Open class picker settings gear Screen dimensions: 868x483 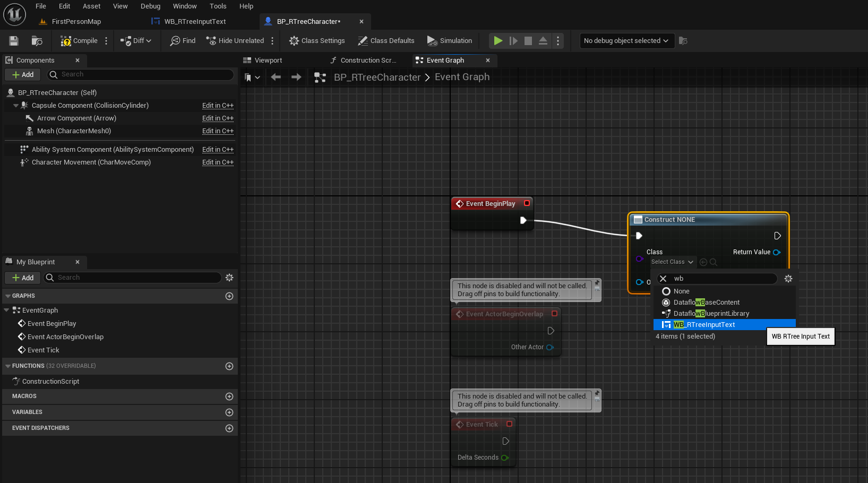click(x=788, y=279)
